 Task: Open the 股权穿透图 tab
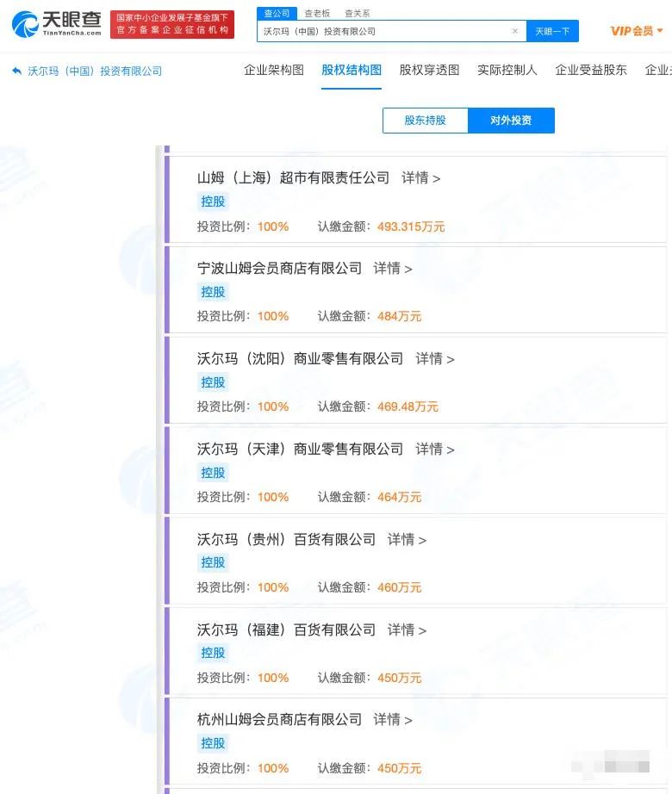tap(429, 70)
